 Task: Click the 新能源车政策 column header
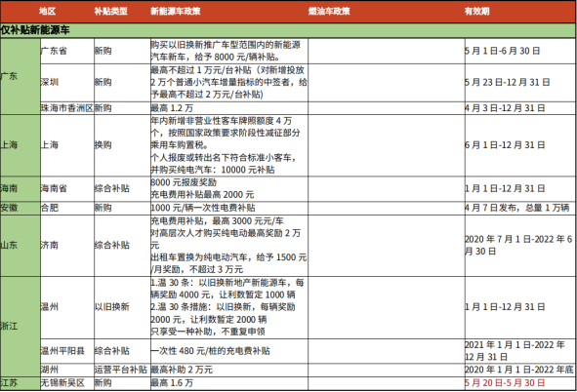[175, 12]
